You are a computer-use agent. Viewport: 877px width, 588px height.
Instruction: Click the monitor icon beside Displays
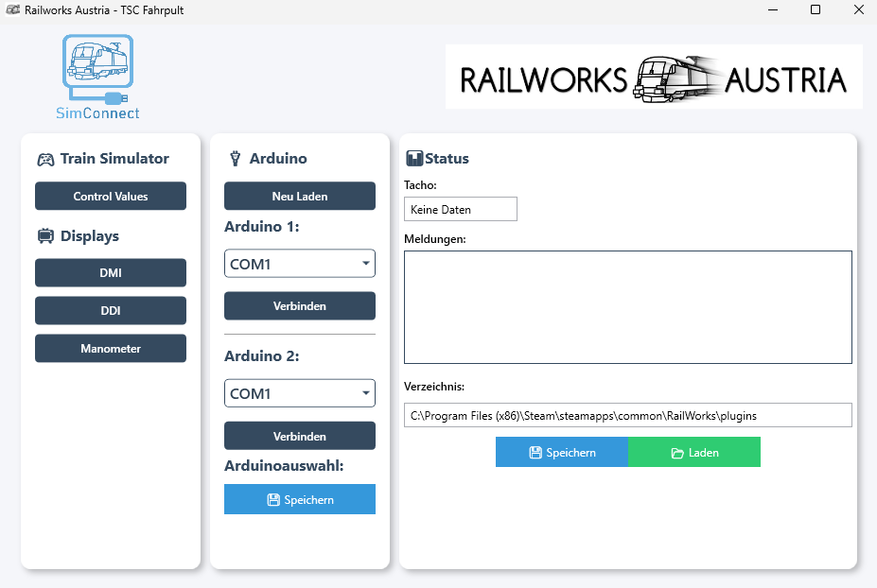click(45, 236)
